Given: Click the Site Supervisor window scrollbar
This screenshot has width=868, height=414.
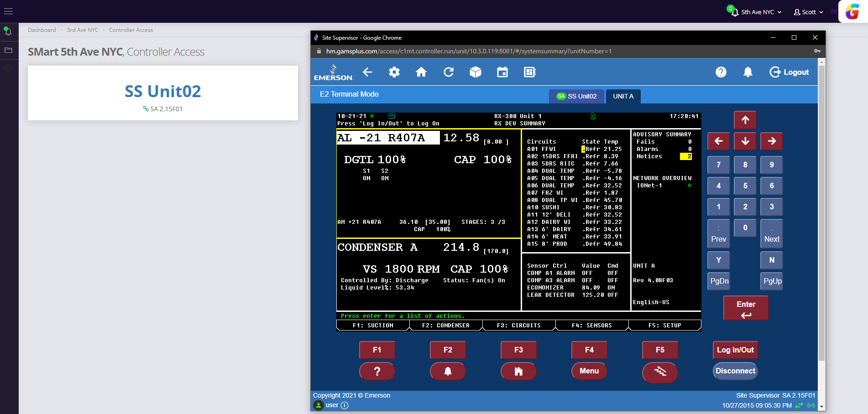Looking at the screenshot, I should [821, 213].
